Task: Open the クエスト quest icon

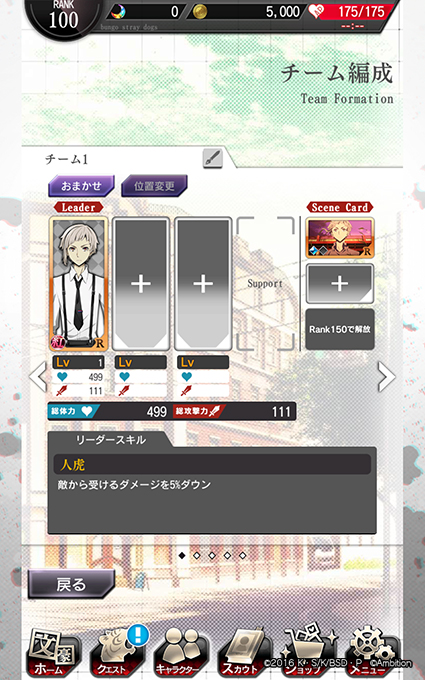Action: (x=116, y=653)
